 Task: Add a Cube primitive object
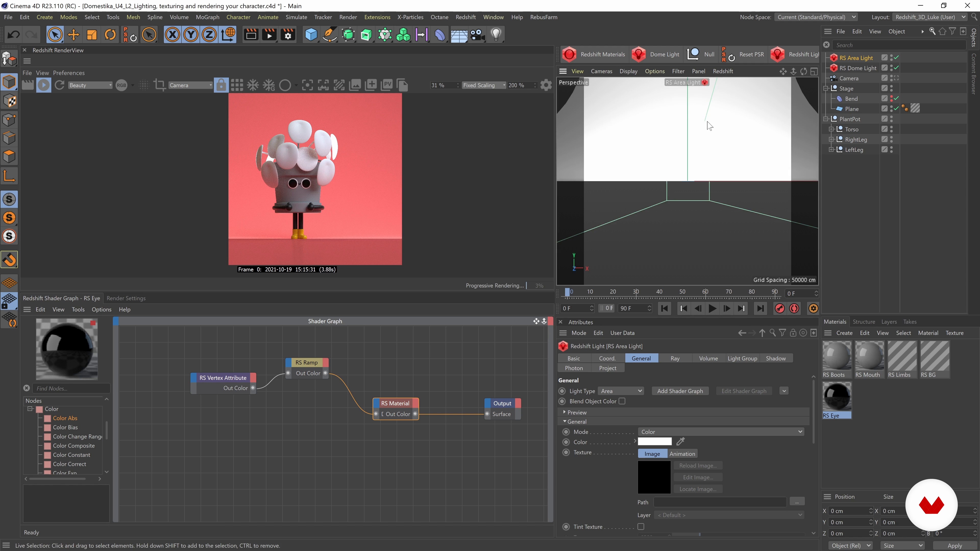coord(311,35)
